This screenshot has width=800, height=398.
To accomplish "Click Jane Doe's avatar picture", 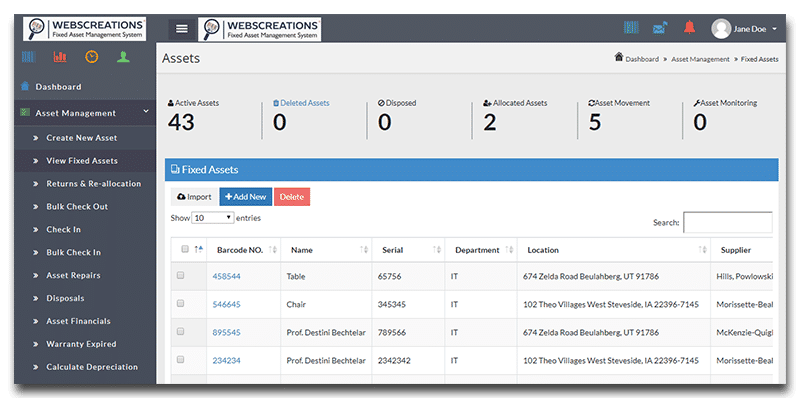I will [721, 29].
